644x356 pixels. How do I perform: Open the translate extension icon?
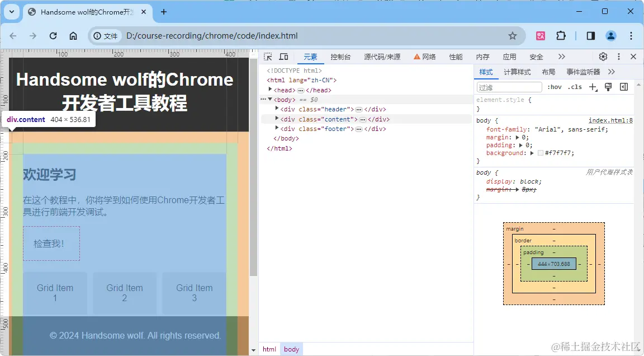click(x=541, y=36)
